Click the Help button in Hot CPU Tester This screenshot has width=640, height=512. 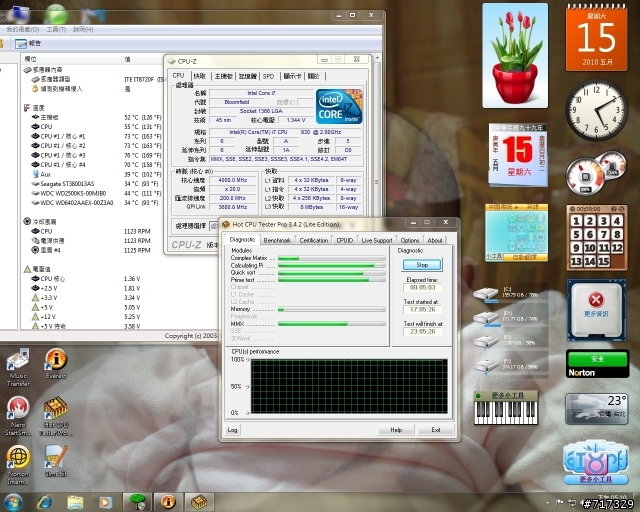396,430
